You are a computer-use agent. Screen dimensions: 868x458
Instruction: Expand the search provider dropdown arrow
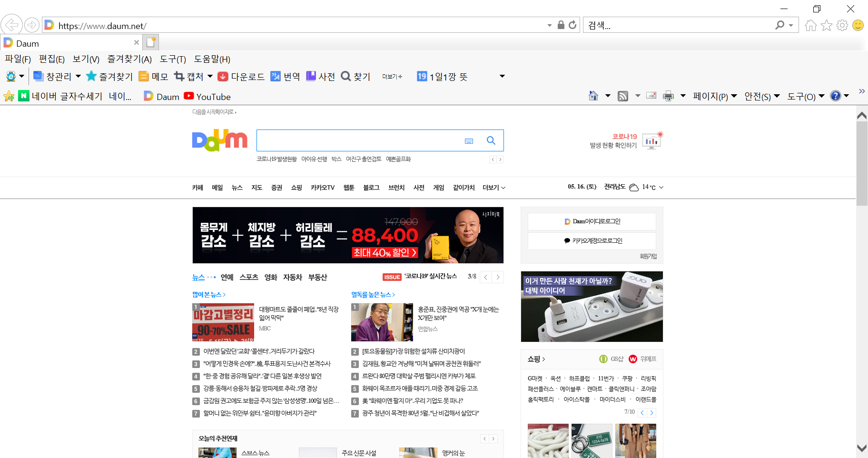(x=791, y=25)
